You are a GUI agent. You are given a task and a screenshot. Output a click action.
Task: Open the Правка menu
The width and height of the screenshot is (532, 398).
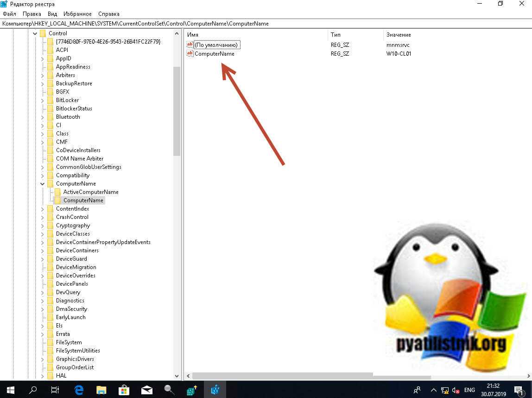coord(32,14)
